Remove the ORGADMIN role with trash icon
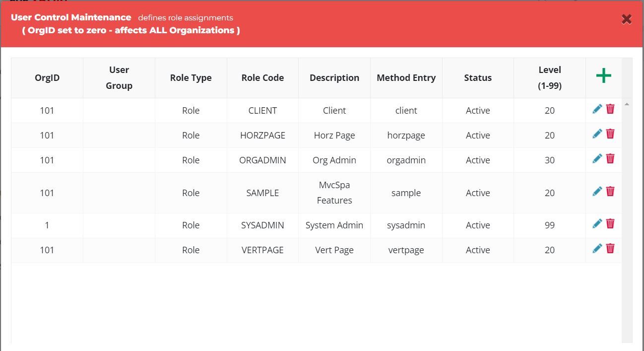The image size is (644, 351). tap(610, 158)
